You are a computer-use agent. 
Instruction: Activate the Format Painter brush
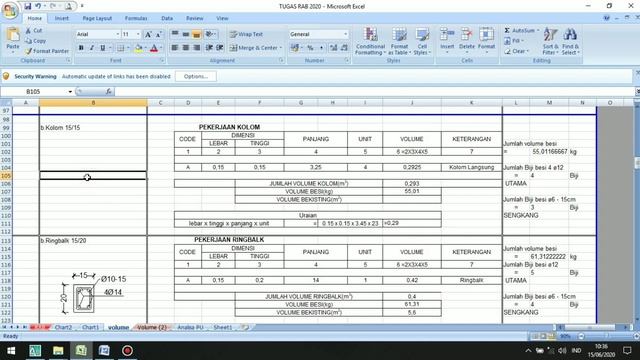coord(47,51)
